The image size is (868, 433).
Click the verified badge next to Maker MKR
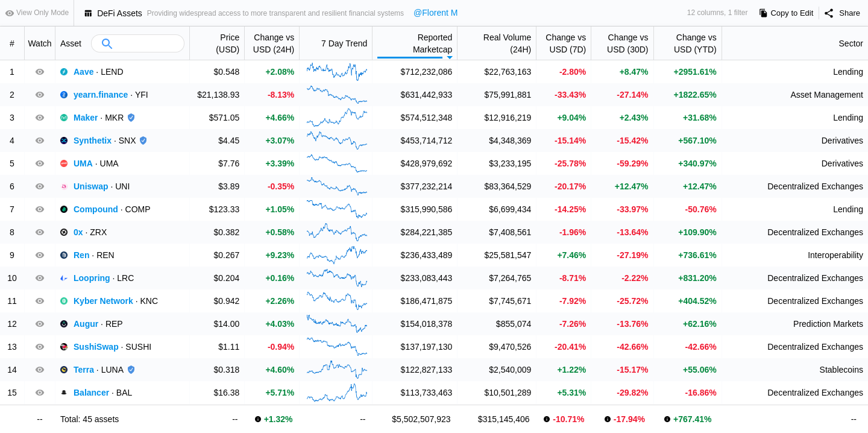click(131, 118)
